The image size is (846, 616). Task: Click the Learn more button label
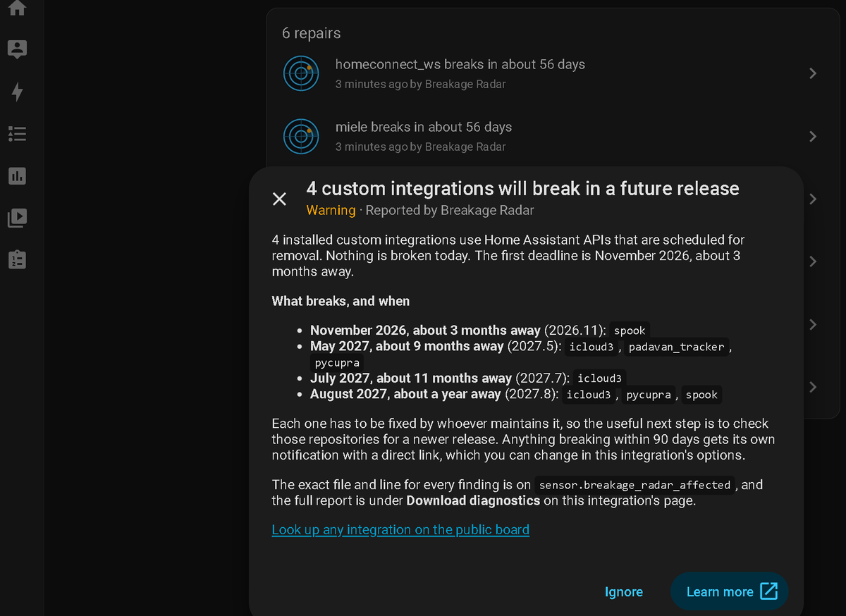tap(720, 591)
